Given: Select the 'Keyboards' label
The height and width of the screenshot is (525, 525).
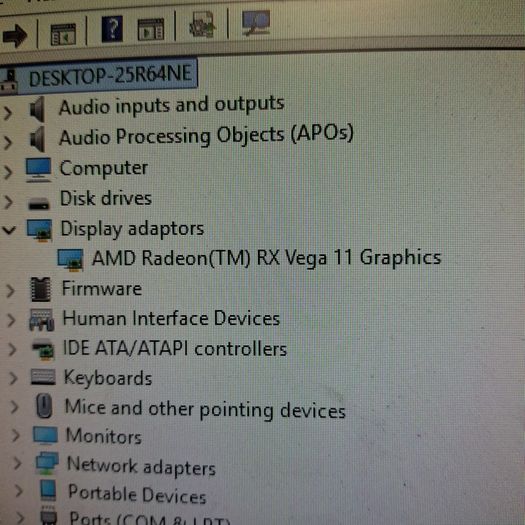Looking at the screenshot, I should (108, 378).
